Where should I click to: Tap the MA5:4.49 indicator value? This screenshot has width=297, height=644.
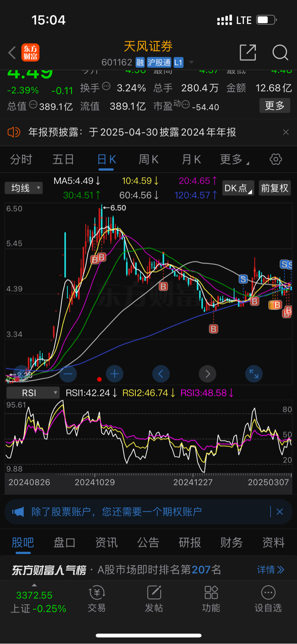(x=77, y=181)
